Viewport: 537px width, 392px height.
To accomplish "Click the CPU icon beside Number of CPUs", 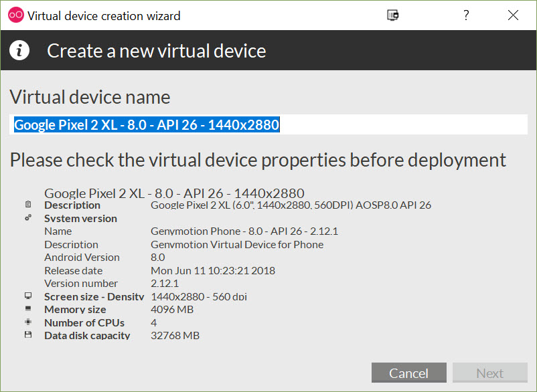I will click(x=28, y=322).
